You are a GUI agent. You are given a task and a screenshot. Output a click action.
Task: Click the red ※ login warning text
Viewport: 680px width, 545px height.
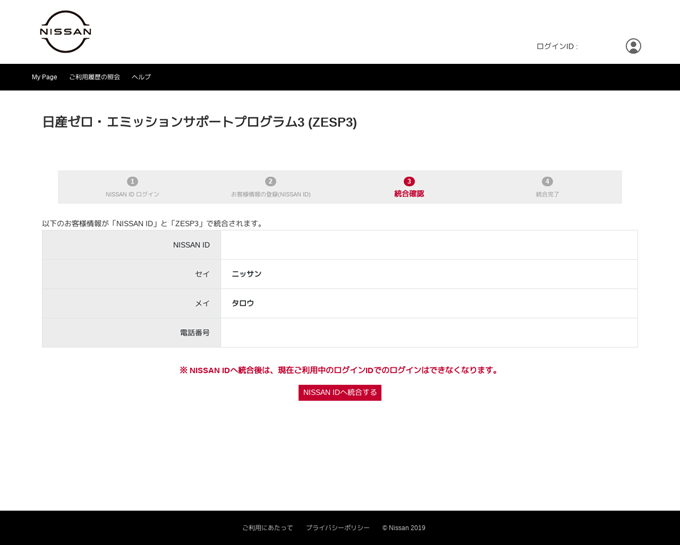(x=339, y=370)
